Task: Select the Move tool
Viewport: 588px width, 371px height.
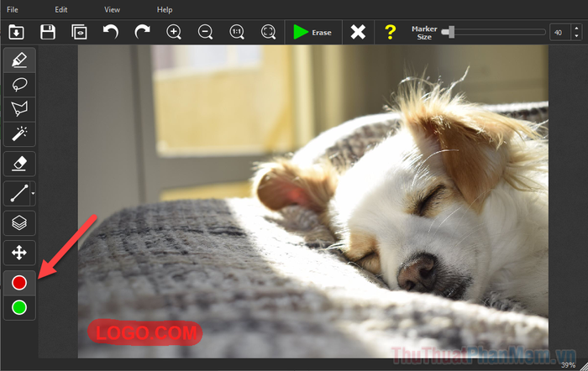Action: [19, 253]
